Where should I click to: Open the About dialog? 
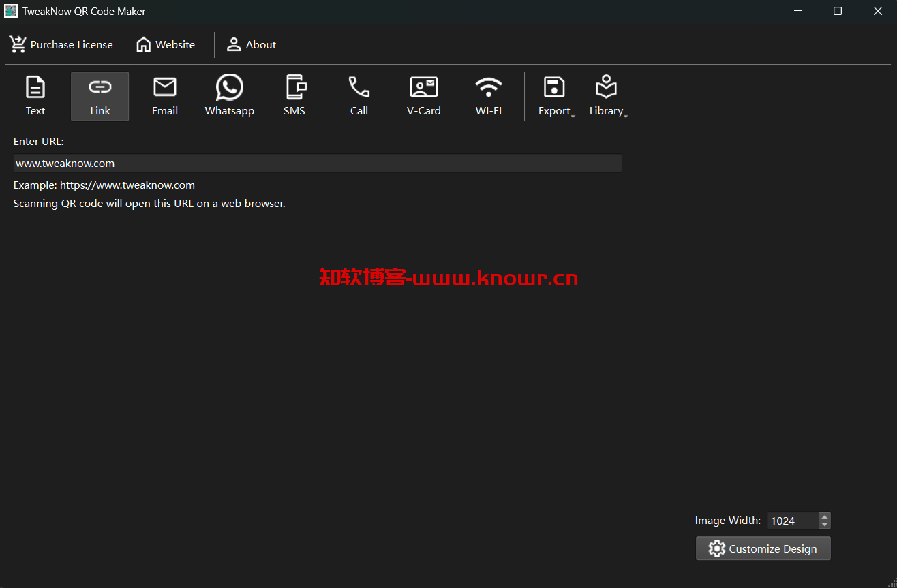(x=252, y=45)
